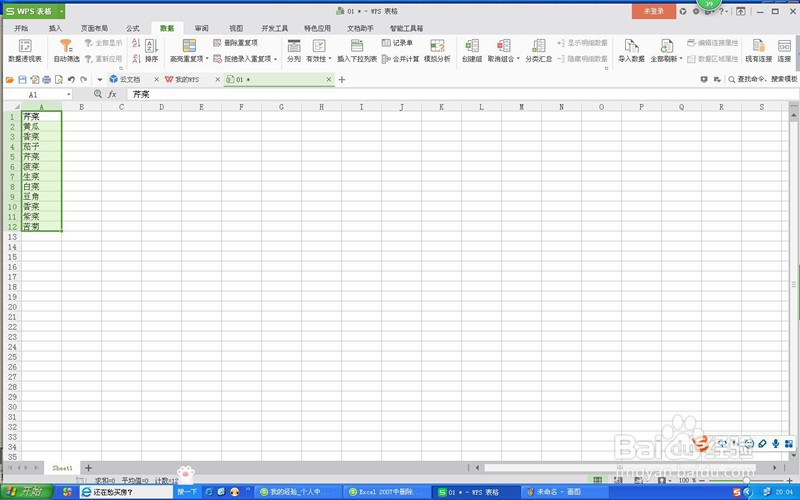Open the Name Box dropdown arrow
The height and width of the screenshot is (500, 800).
(x=69, y=95)
